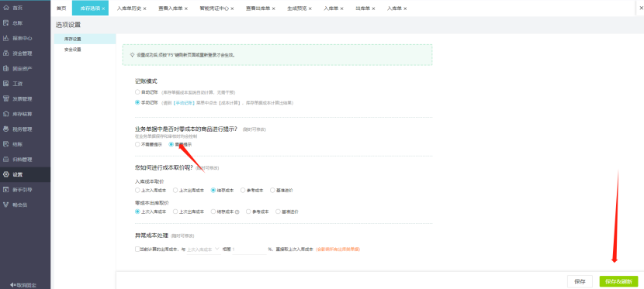Open the 发票管理 icon in sidebar
The image size is (644, 289).
point(5,99)
